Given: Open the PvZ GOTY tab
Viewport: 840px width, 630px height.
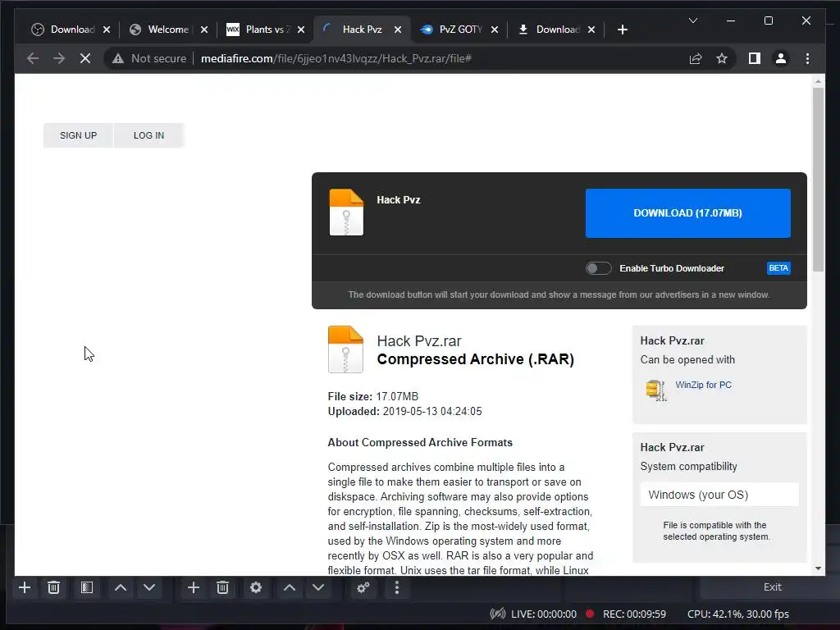Looking at the screenshot, I should (x=459, y=30).
